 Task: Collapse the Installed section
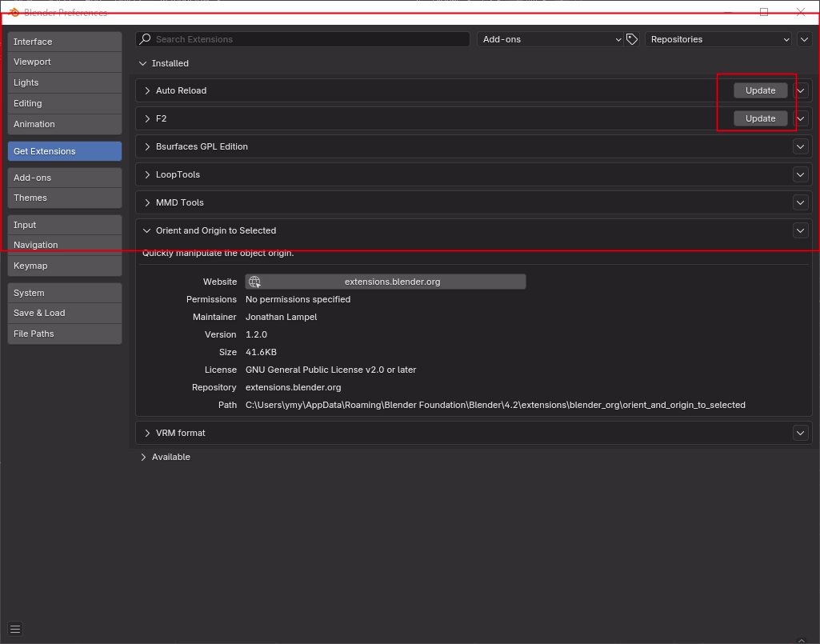click(142, 63)
